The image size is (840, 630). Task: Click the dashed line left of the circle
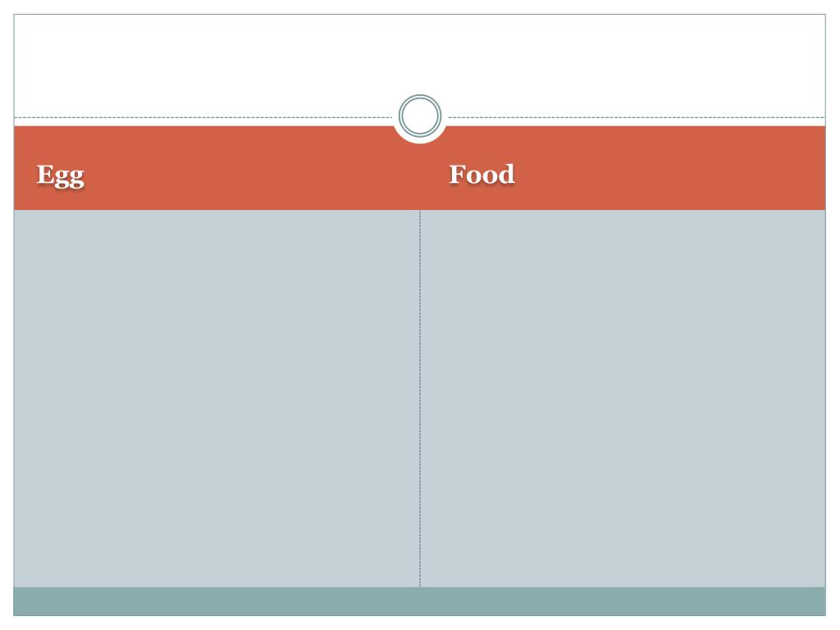205,117
